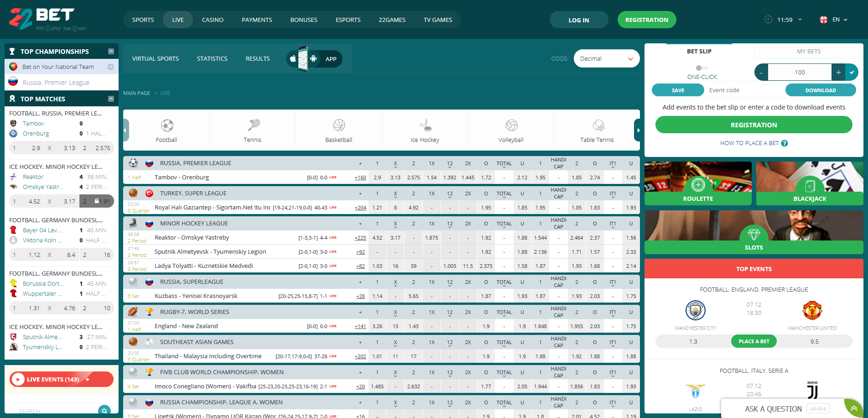Click the help icon beside How to place a bet

(x=785, y=143)
